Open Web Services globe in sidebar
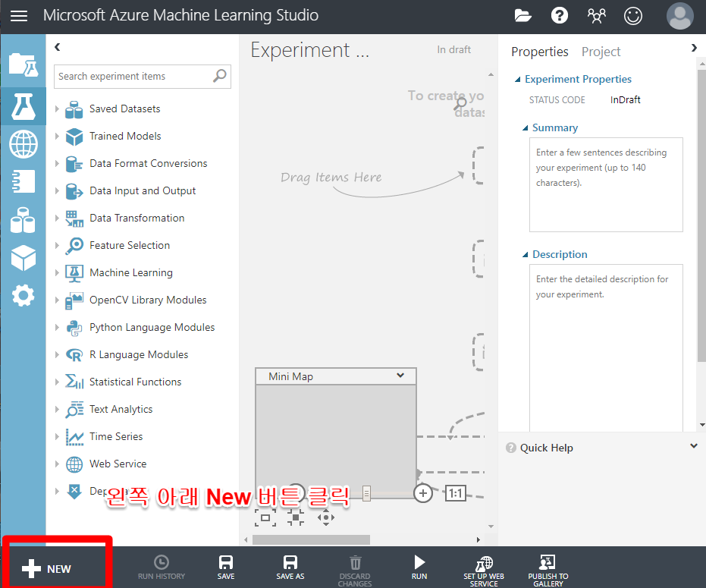 coord(23,144)
